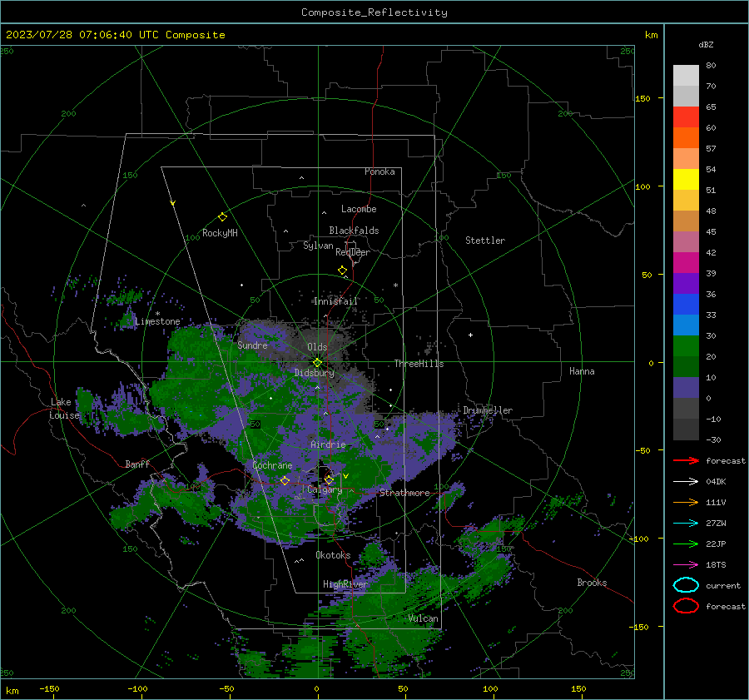The image size is (749, 700).
Task: Click the Stettler city label
Action: (x=485, y=241)
